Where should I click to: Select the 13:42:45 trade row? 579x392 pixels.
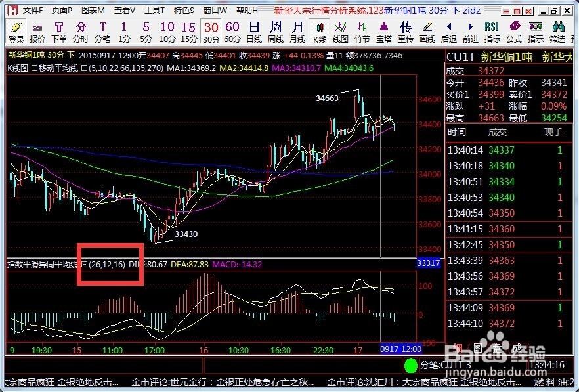tap(509, 244)
